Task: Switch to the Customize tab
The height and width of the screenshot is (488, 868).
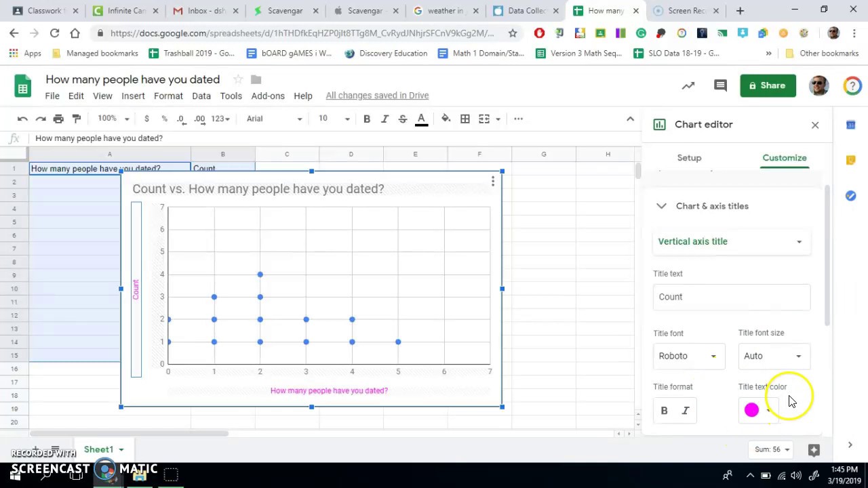Action: [x=785, y=158]
